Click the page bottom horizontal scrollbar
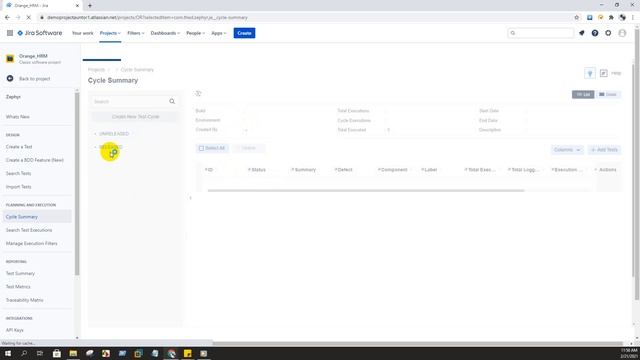Screen dimensions: 640x360 tap(418, 344)
